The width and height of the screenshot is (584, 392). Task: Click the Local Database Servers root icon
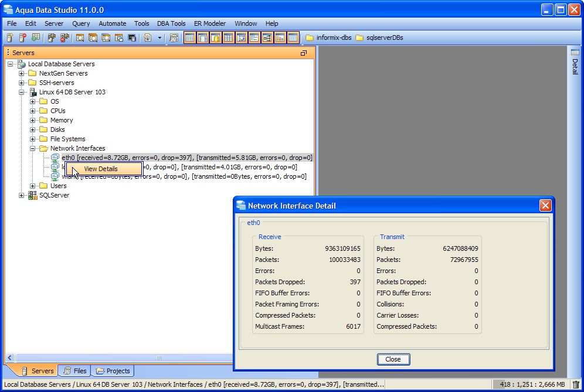[22, 64]
